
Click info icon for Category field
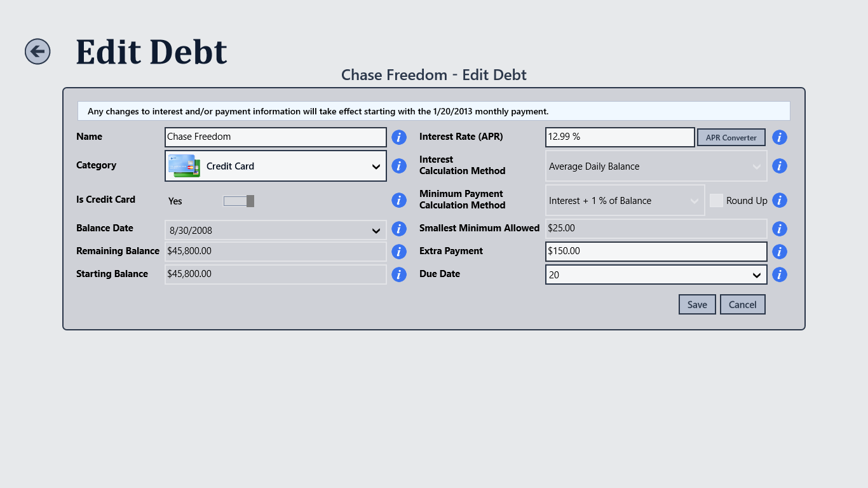point(398,166)
